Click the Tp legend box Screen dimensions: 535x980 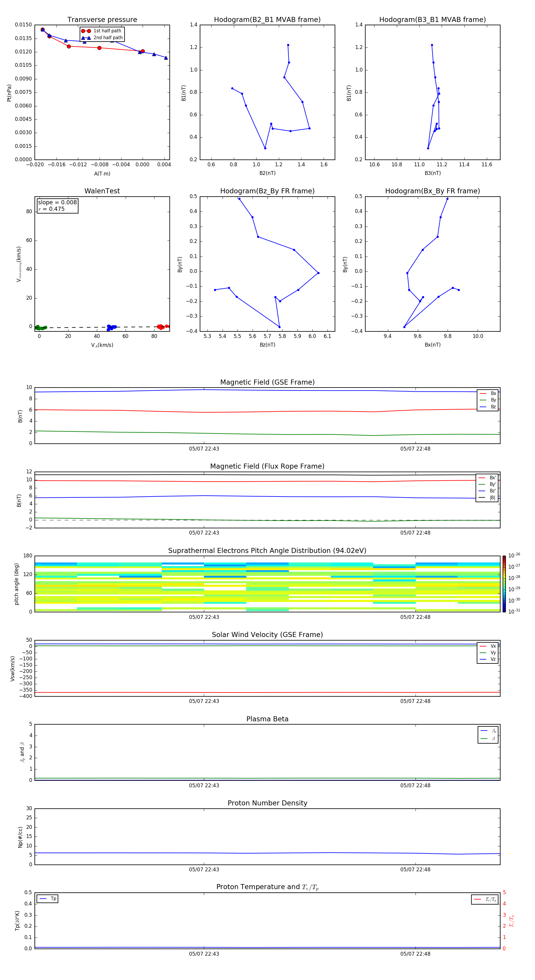[48, 899]
